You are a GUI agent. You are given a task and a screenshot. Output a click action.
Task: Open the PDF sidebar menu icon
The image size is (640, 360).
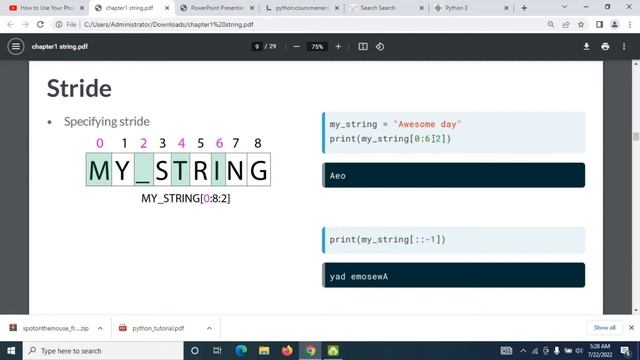pos(16,47)
